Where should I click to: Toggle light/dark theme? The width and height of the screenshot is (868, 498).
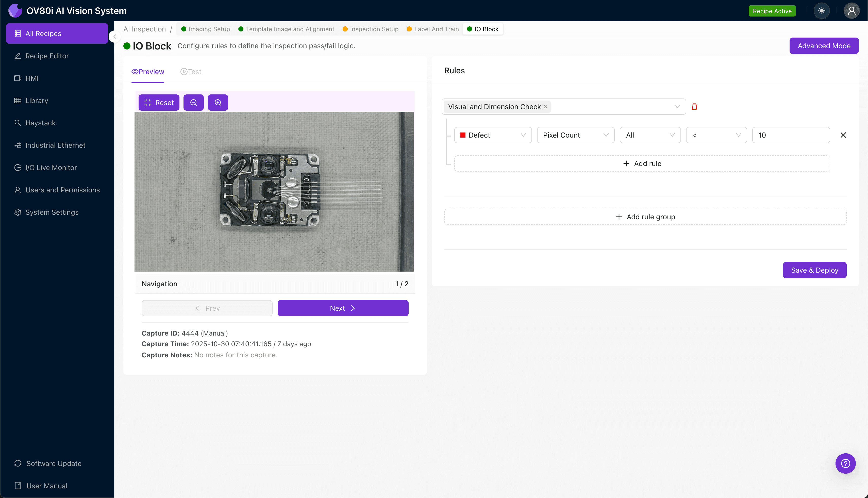click(822, 11)
